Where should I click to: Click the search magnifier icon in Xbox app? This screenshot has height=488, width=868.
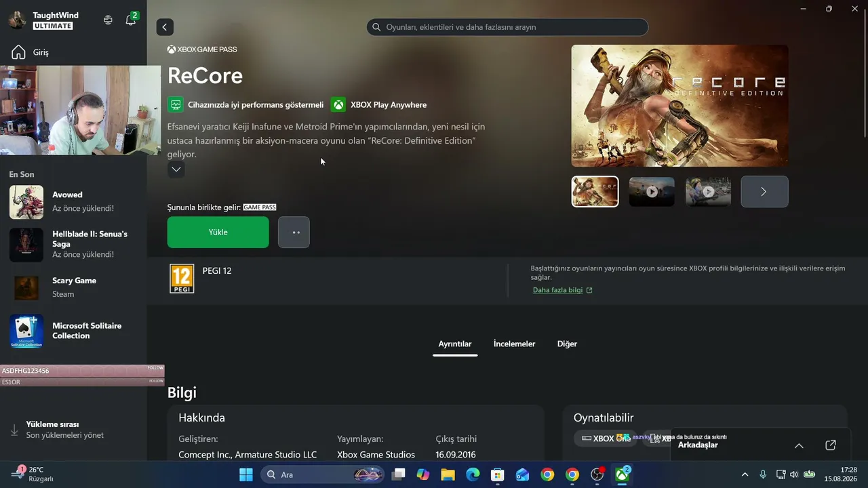click(376, 27)
